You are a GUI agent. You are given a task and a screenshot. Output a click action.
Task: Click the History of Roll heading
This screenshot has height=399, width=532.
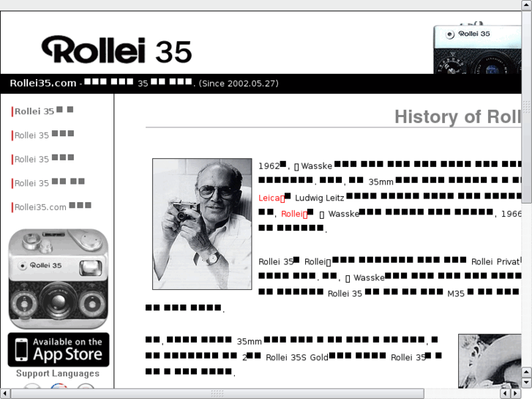[457, 116]
